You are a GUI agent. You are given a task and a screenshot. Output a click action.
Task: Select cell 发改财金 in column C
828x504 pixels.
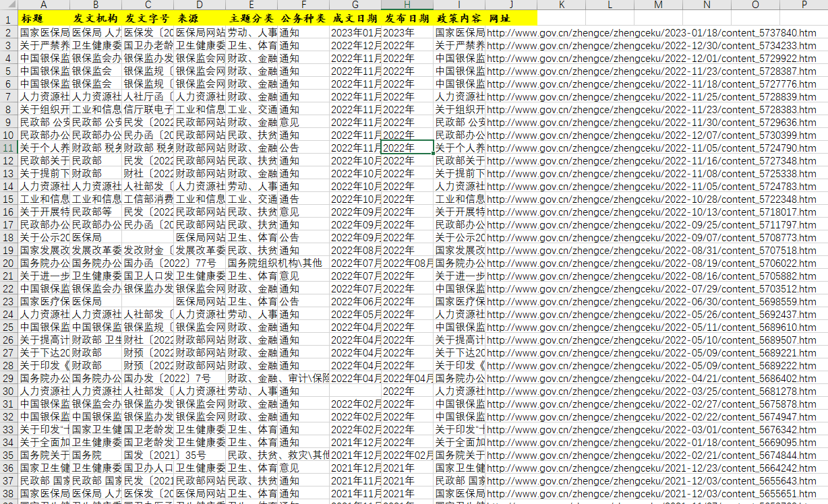148,250
